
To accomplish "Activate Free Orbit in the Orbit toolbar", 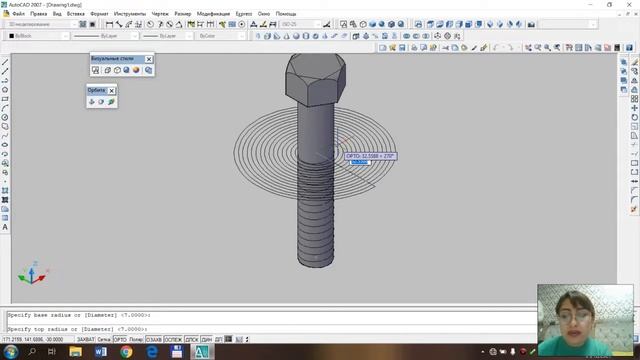I will coord(101,102).
